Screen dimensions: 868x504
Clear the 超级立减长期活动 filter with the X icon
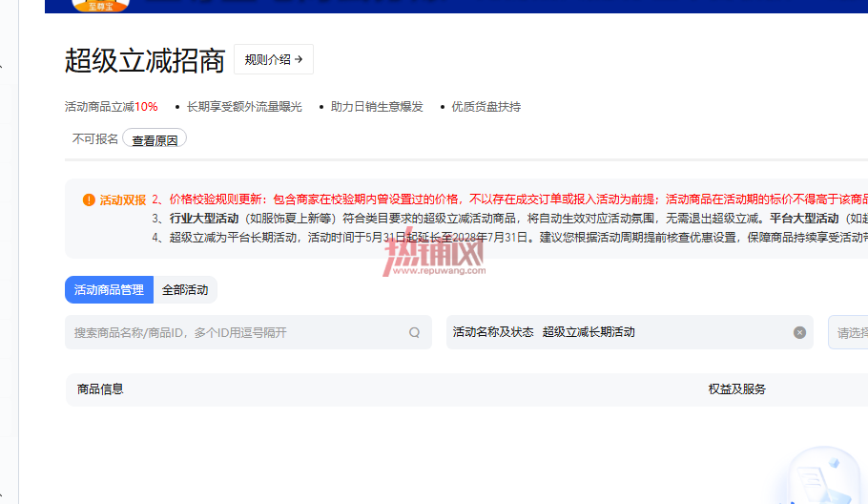799,332
